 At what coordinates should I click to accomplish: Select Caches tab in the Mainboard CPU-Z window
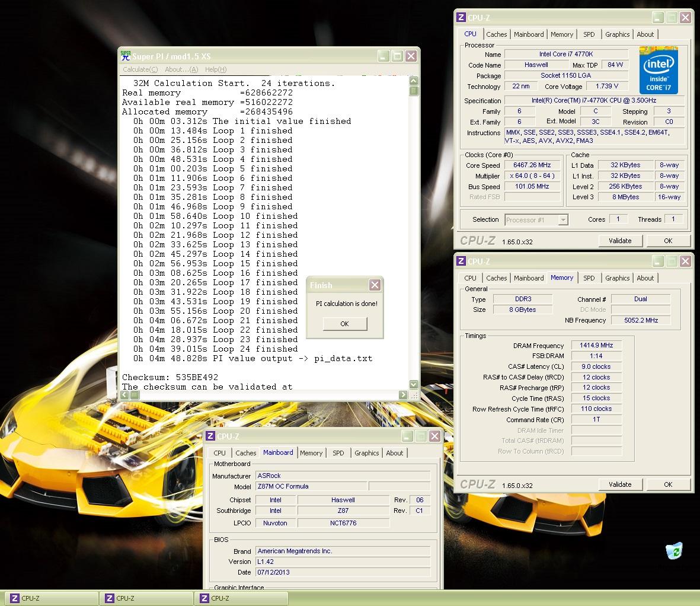point(245,453)
